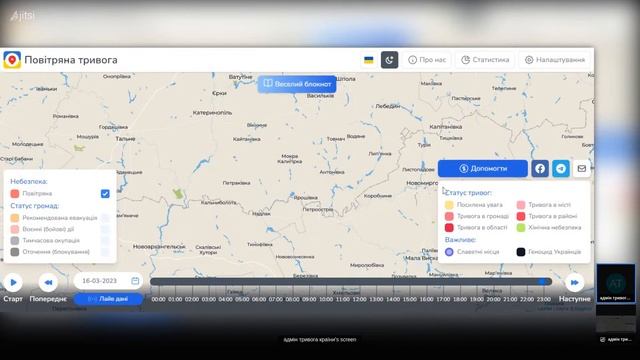640x360 pixels.
Task: Jump to 06:00 on the timeline
Action: (x=259, y=299)
